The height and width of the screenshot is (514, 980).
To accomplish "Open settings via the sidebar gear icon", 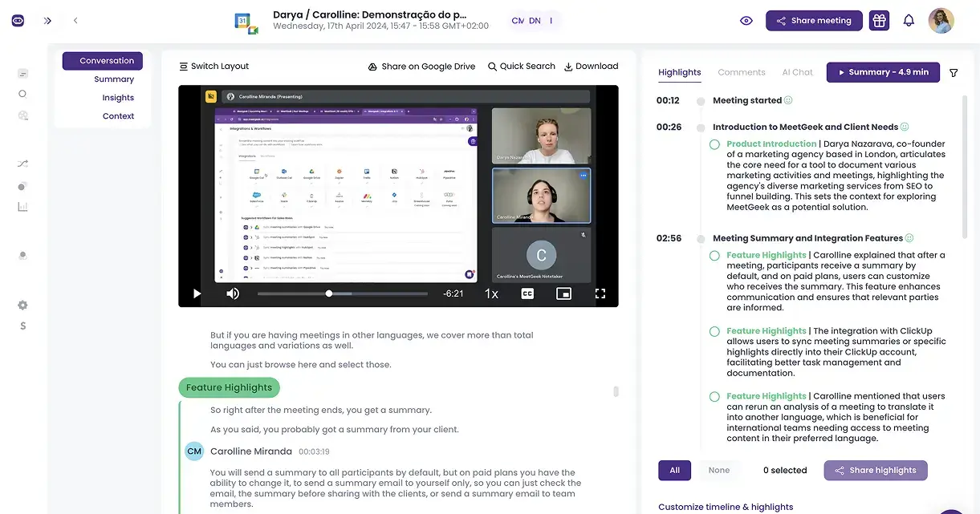I will (22, 305).
